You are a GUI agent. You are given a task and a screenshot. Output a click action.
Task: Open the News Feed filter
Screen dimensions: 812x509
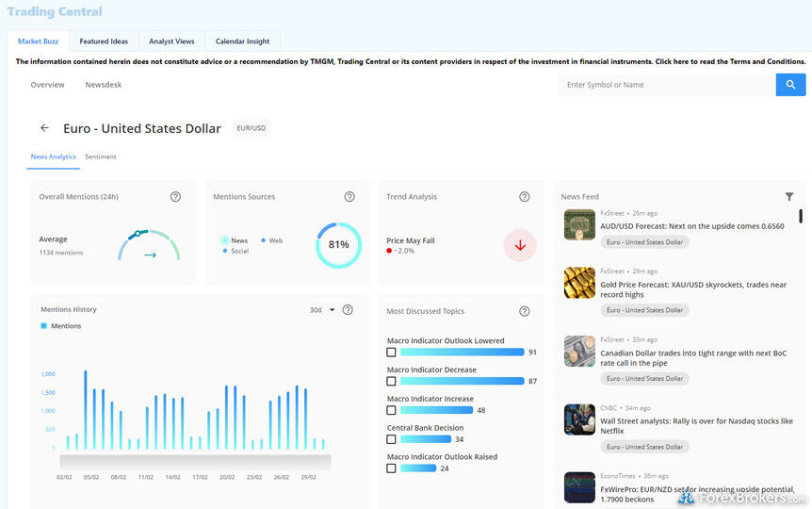(788, 196)
